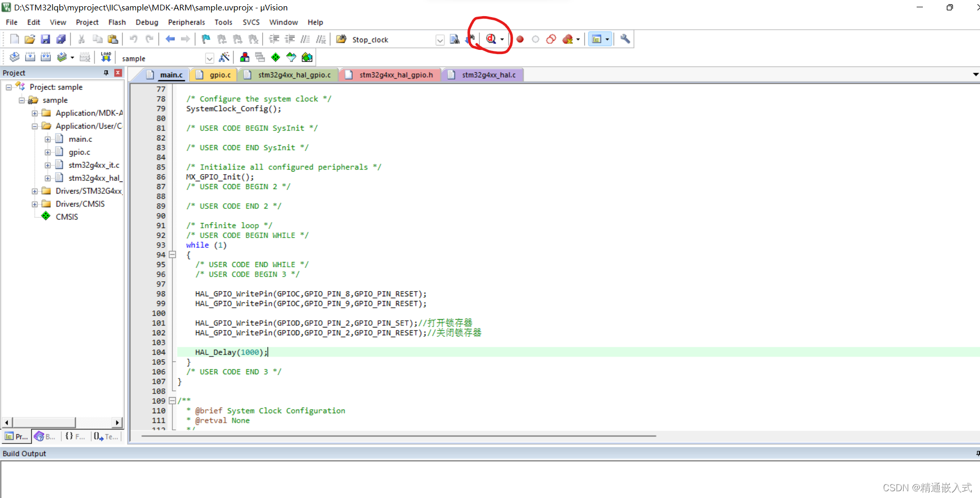
Task: Open the editor tab list dropdown arrow
Action: click(975, 75)
